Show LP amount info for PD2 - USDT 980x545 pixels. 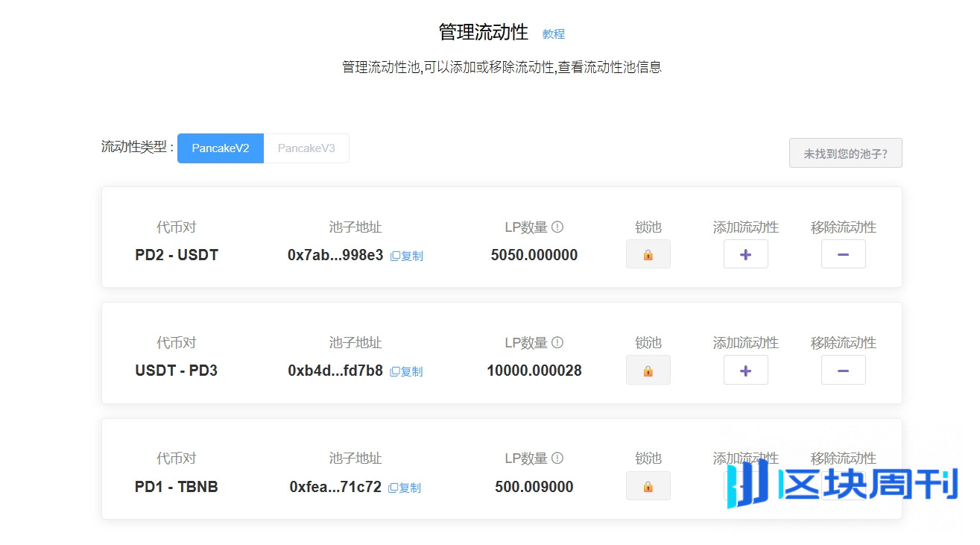tap(557, 227)
